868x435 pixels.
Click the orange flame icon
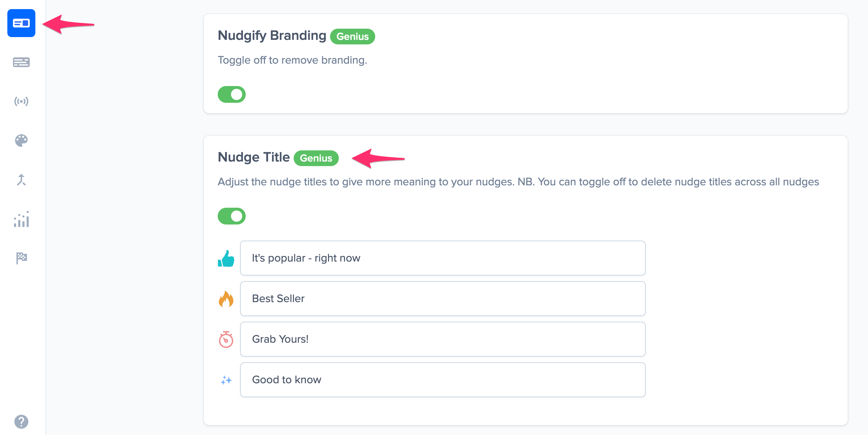(x=226, y=299)
